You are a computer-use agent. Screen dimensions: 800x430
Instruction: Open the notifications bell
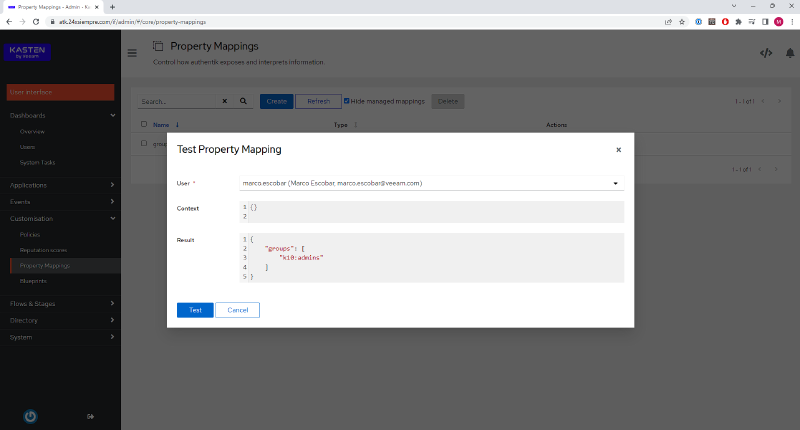coord(790,53)
